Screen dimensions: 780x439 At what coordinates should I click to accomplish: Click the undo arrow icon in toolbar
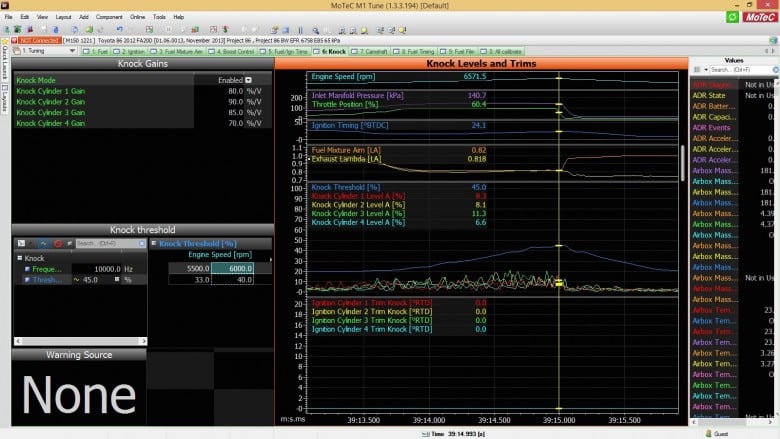click(119, 30)
